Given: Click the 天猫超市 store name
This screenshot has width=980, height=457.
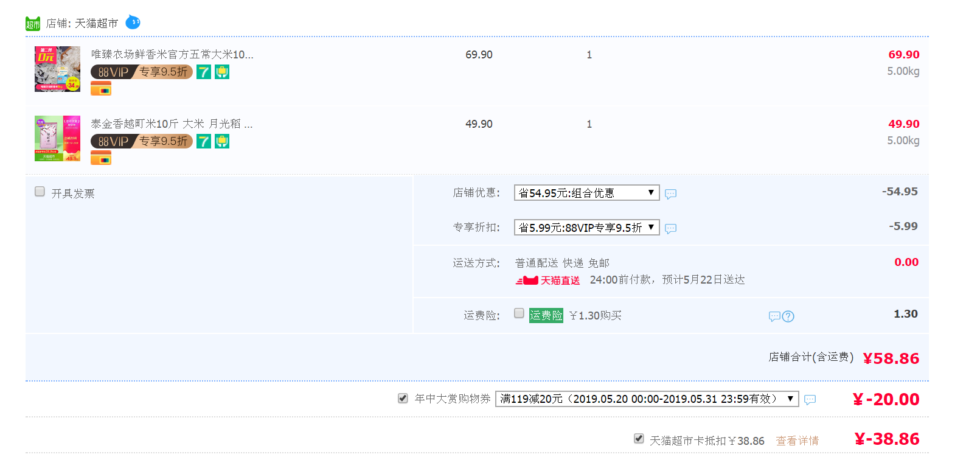Looking at the screenshot, I should 97,23.
